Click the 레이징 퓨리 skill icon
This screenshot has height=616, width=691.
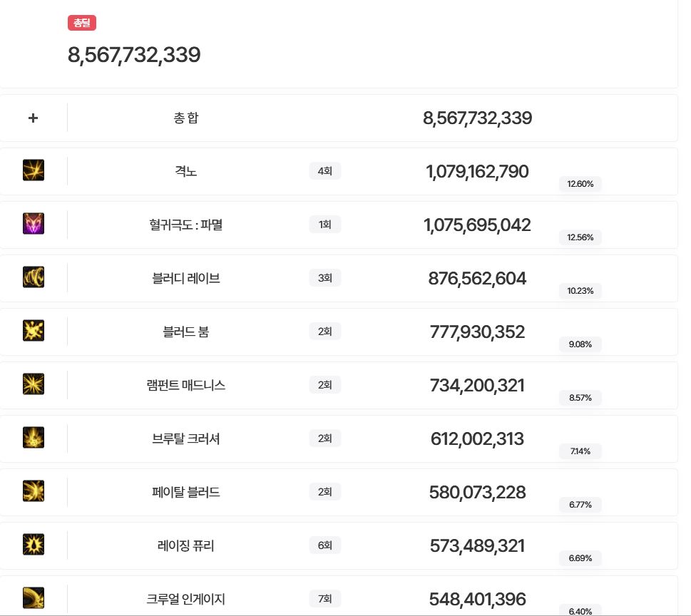point(34,545)
